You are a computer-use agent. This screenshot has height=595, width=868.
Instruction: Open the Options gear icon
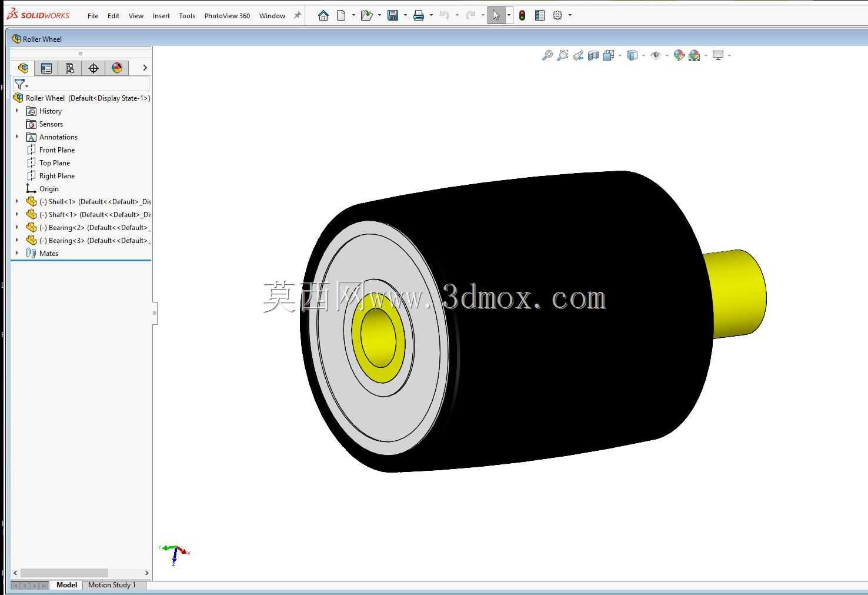(x=557, y=15)
